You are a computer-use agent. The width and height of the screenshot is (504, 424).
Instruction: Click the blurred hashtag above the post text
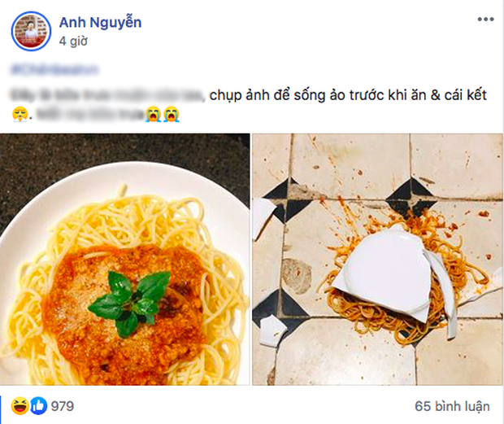coord(54,70)
